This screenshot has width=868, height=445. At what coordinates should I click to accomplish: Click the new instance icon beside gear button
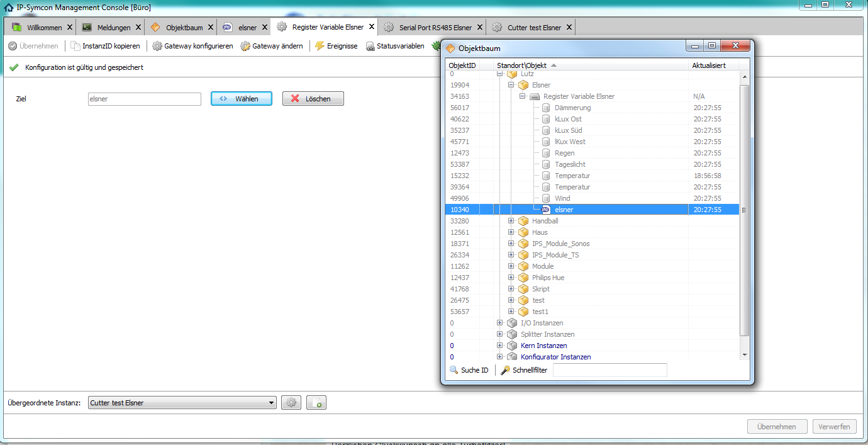coord(316,403)
